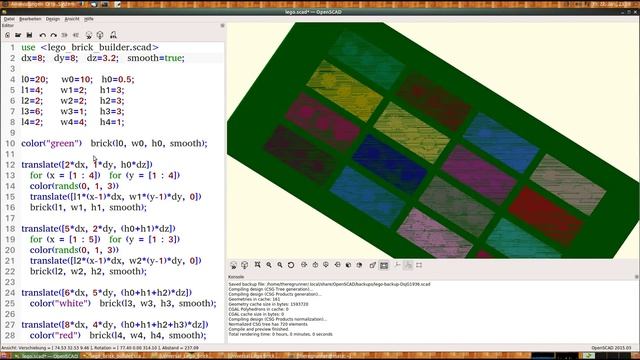Click the New file icon in editor toolbar

(7, 35)
